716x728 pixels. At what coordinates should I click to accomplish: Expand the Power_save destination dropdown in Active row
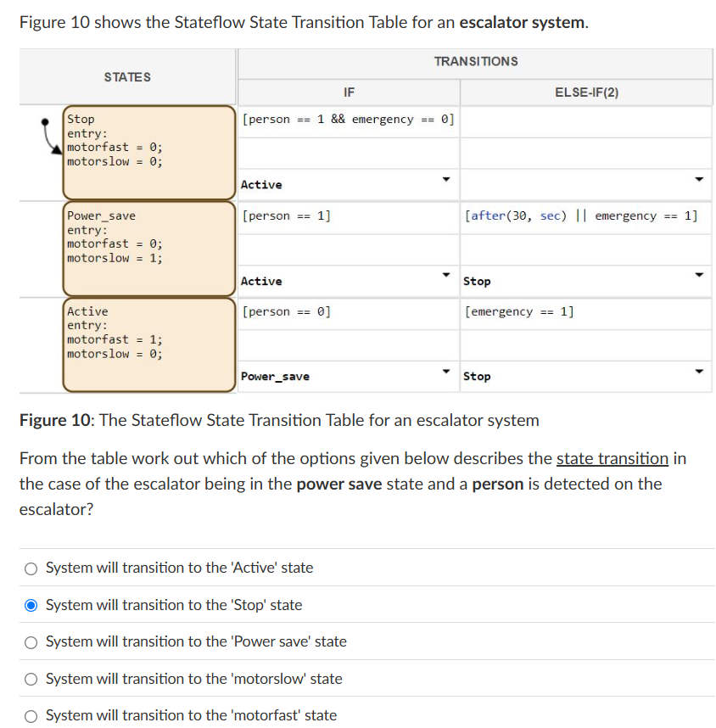444,372
